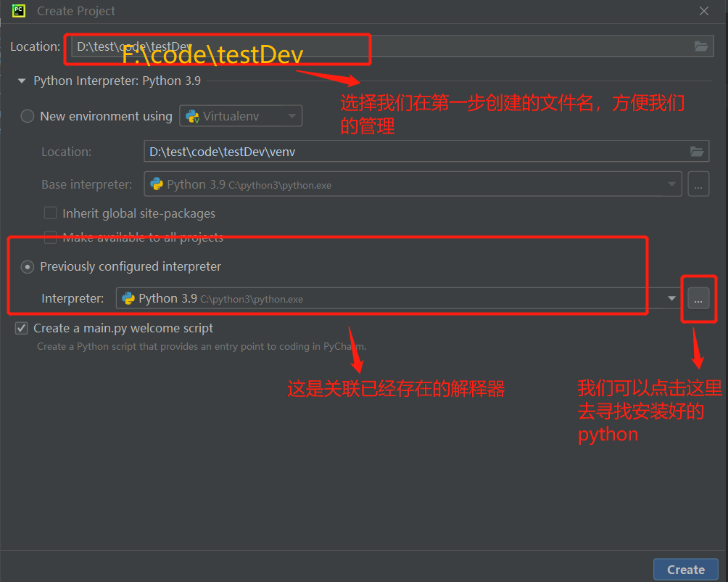The height and width of the screenshot is (582, 728).
Task: Click the 'Python Interpreter: Python 3.9' heading
Action: coord(117,81)
